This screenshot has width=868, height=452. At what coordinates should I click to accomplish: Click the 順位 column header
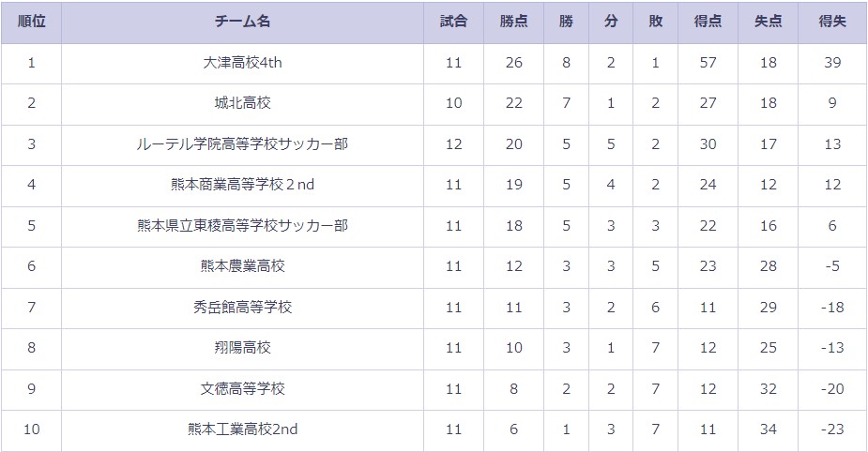tap(32, 22)
